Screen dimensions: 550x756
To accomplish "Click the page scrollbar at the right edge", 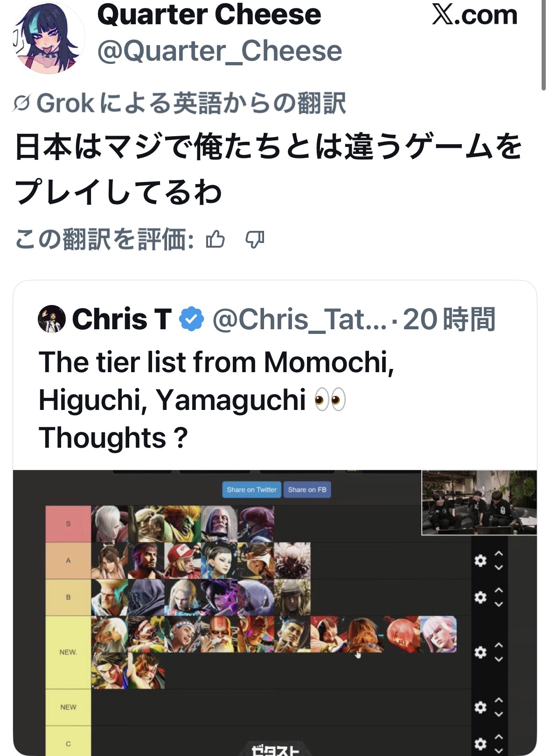I will tap(543, 45).
